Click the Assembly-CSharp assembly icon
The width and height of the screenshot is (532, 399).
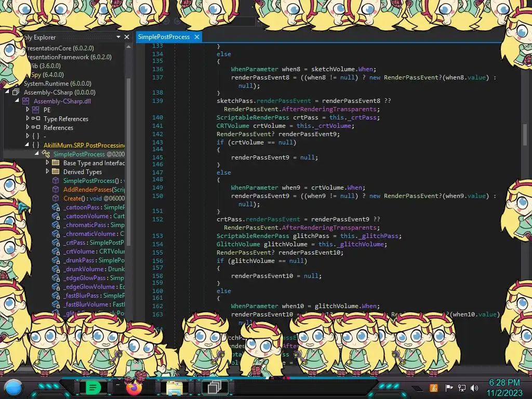click(16, 92)
